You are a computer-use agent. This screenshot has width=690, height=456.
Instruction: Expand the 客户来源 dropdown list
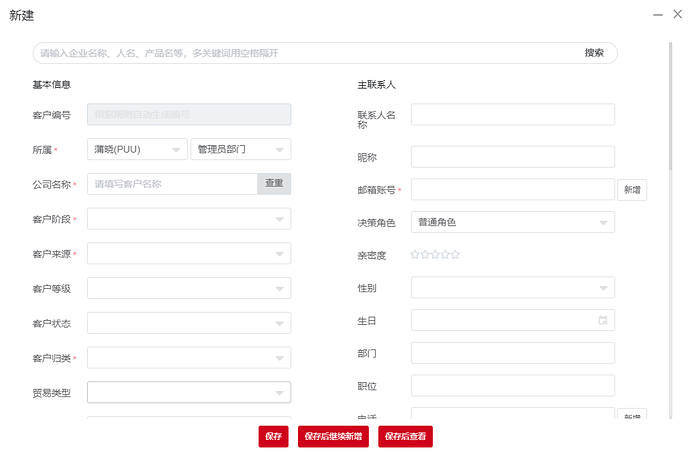point(189,253)
